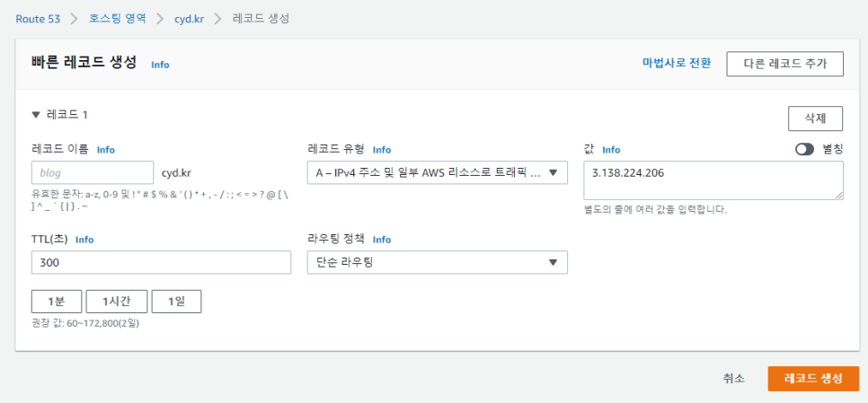The height and width of the screenshot is (403, 868).
Task: Click Info next to TTL(초)
Action: coord(84,240)
